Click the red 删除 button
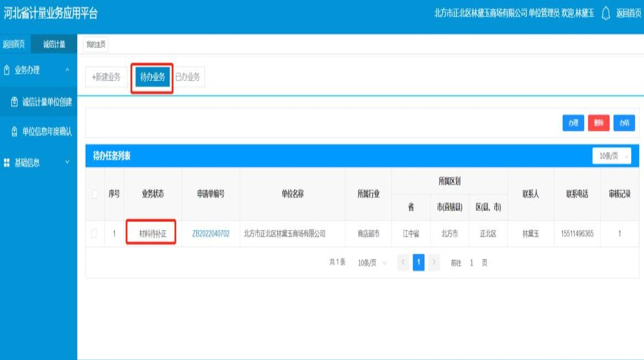644x360 pixels. click(599, 123)
